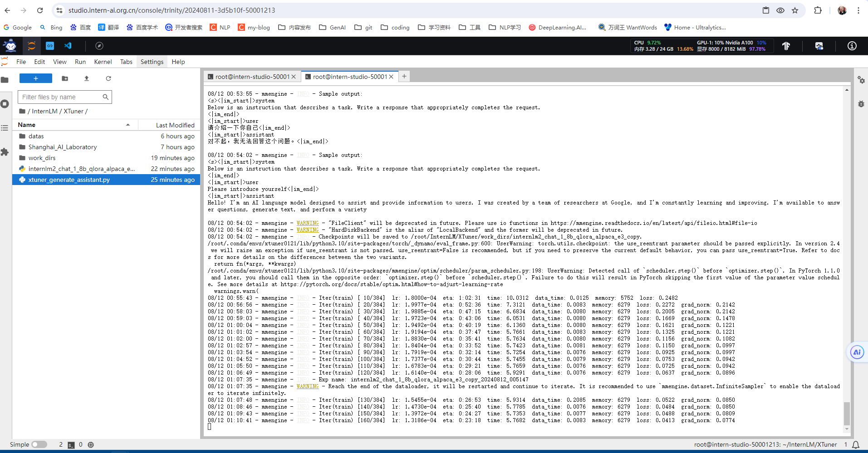Select the datas folder
Screen dimensions: 868x453
(106, 136)
